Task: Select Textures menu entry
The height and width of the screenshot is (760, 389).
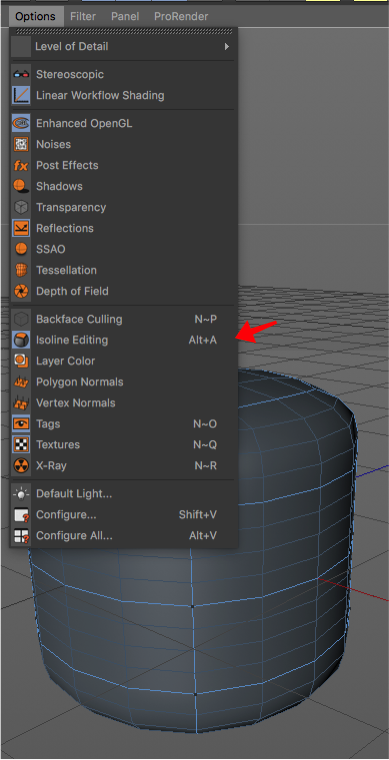Action: point(124,445)
